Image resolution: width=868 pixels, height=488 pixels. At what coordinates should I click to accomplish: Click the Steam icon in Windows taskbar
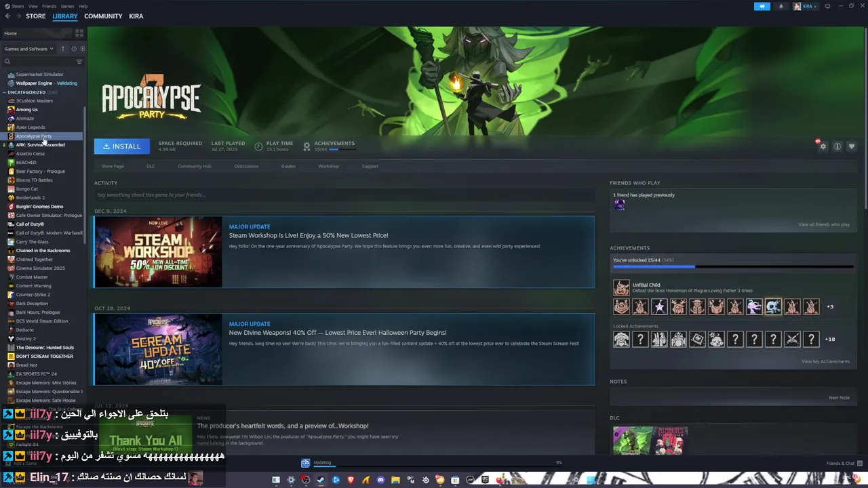pyautogui.click(x=321, y=480)
